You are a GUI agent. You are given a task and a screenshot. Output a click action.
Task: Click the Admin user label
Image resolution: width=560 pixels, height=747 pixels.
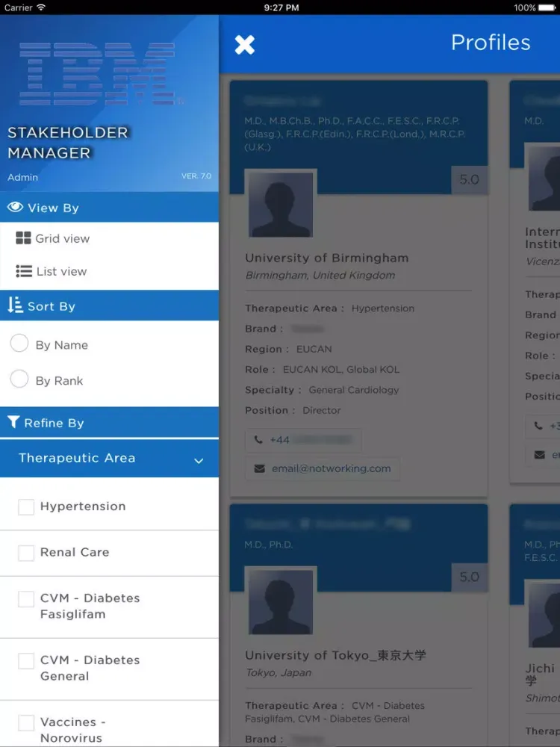tap(22, 177)
